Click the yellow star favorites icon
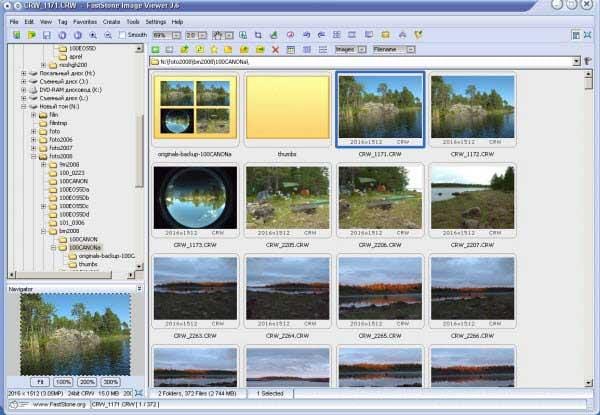Viewport: 600px width, 415px height. coord(214,50)
